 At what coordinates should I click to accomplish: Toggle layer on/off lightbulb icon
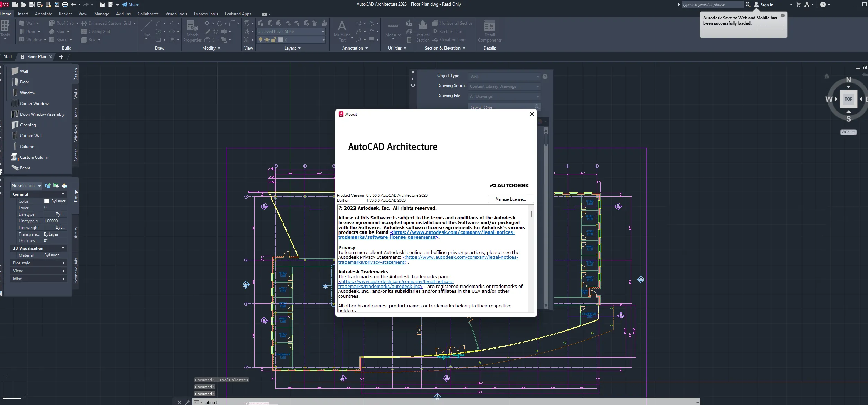point(261,40)
